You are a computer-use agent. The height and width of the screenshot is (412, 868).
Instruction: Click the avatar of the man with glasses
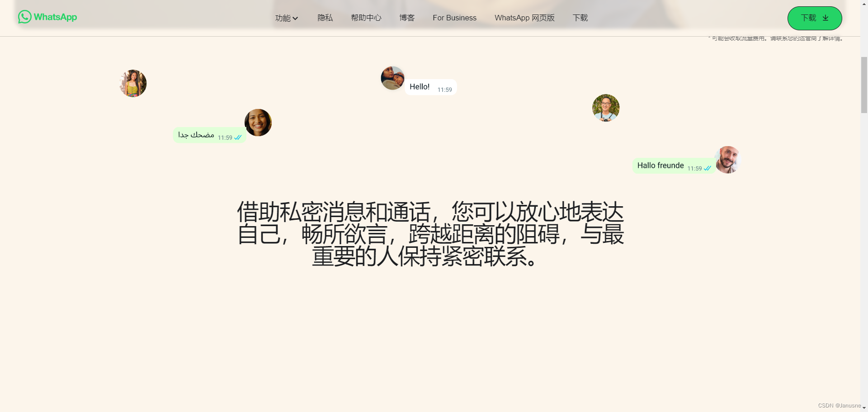click(x=605, y=108)
